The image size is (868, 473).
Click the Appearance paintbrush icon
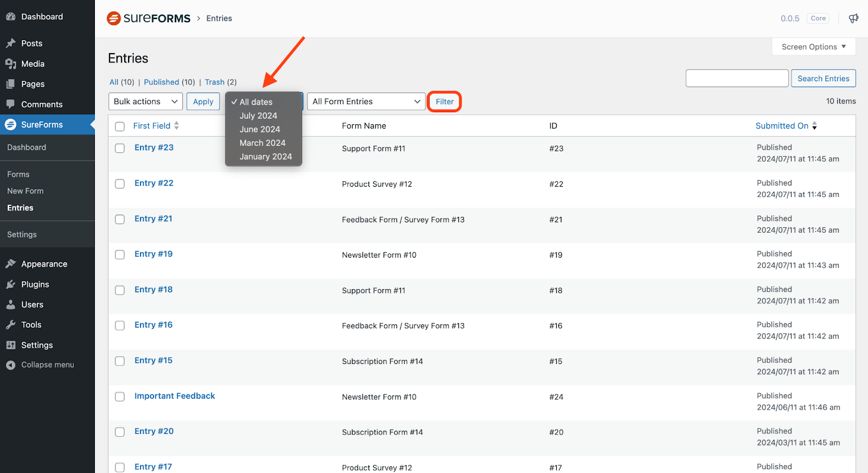click(10, 264)
